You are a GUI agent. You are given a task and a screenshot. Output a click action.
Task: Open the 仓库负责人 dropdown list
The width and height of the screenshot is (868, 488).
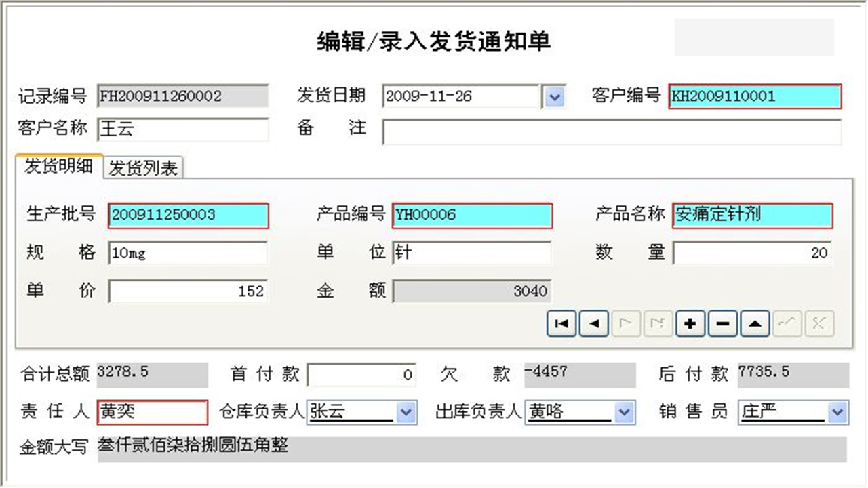click(x=408, y=411)
